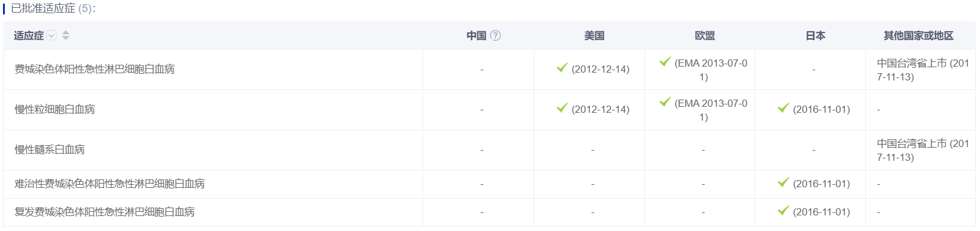
Task: Click the 美国 approval checkmark for 费城染色体阳性急性淋巴细胞白血病
Action: coord(562,68)
